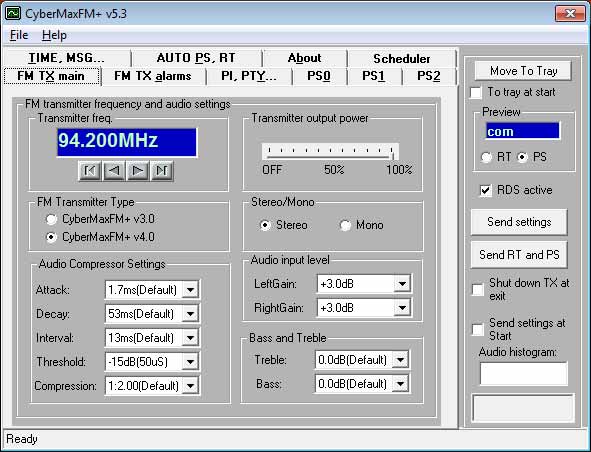Select the FM TX main tab

[x=51, y=76]
